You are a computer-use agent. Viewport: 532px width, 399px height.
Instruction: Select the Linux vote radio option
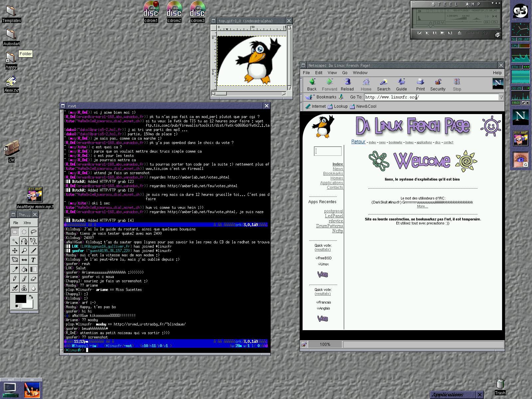coord(319,264)
